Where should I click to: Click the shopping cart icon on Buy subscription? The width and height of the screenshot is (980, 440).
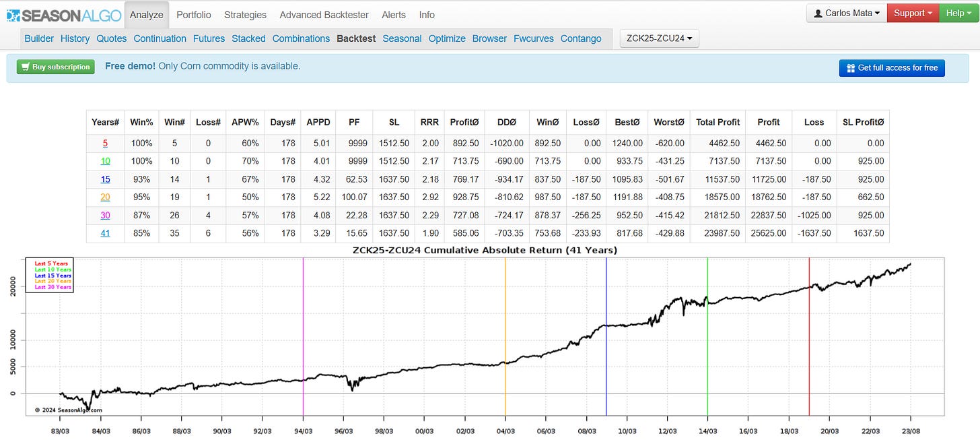[x=26, y=67]
